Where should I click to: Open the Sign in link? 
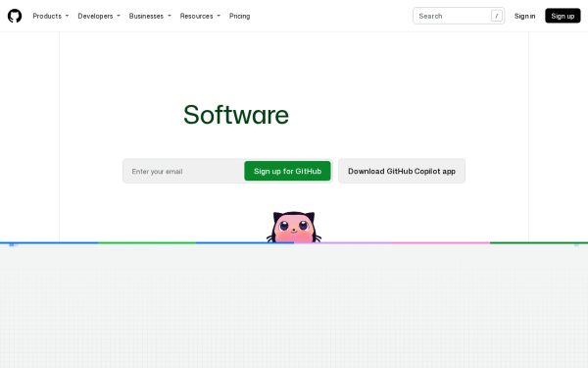(x=524, y=16)
